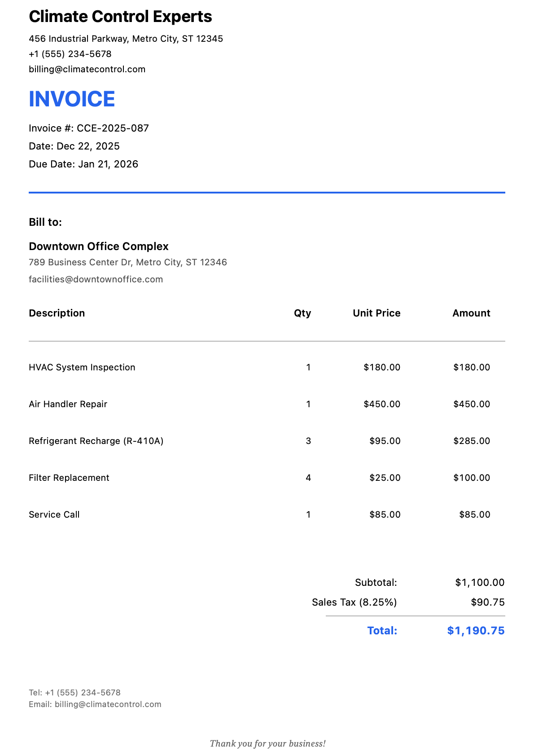Click the quantity 3 for Refrigerant Recharge
534x756 pixels.
coord(308,441)
